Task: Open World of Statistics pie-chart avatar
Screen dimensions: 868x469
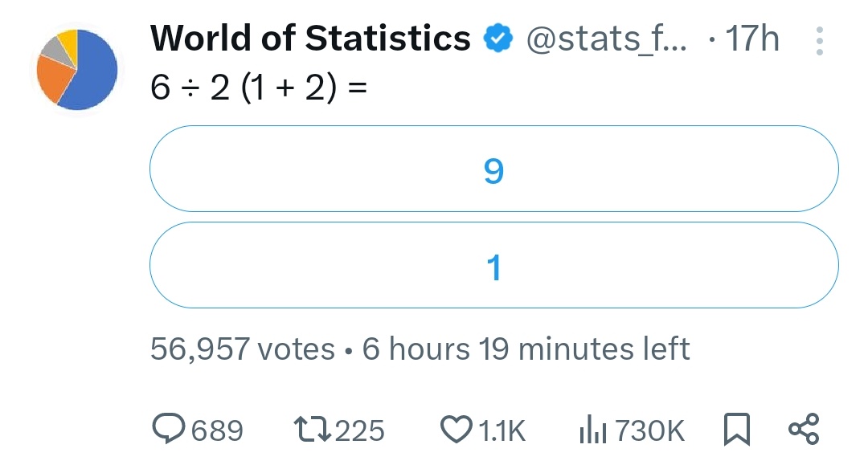Action: click(x=77, y=69)
